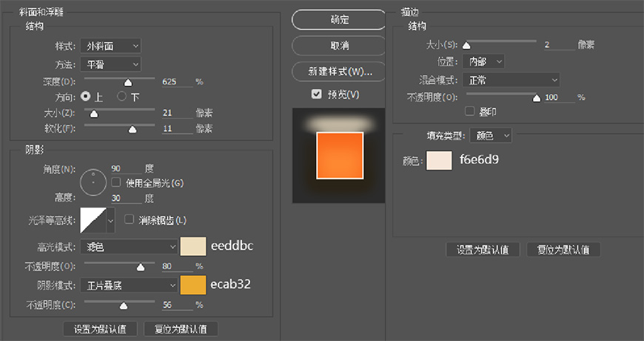Click the 大小(Z) slider handle
Viewport: 644px width, 341px height.
(94, 114)
